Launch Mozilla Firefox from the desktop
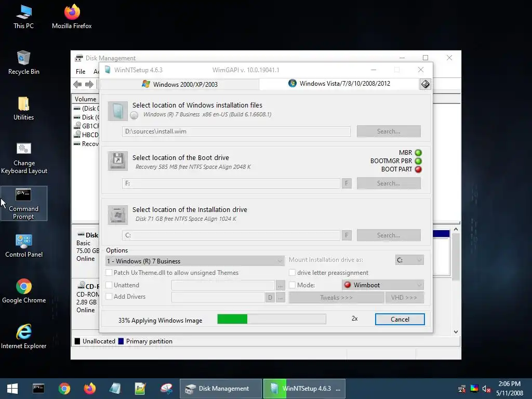This screenshot has width=532, height=399. pos(72,17)
